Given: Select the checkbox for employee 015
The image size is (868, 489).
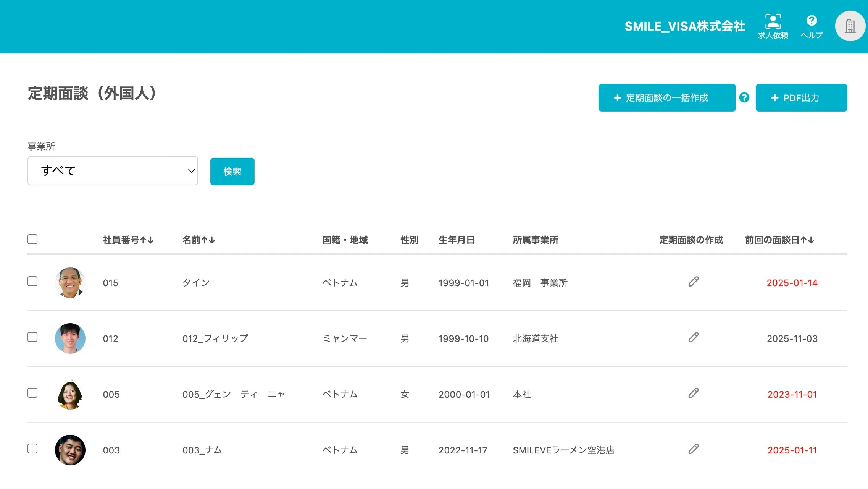Looking at the screenshot, I should [33, 282].
